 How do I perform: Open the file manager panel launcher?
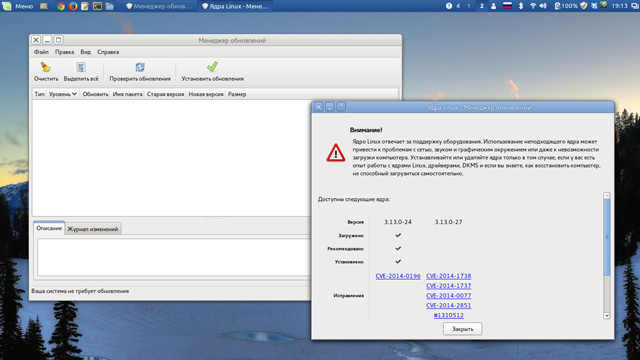coord(109,6)
